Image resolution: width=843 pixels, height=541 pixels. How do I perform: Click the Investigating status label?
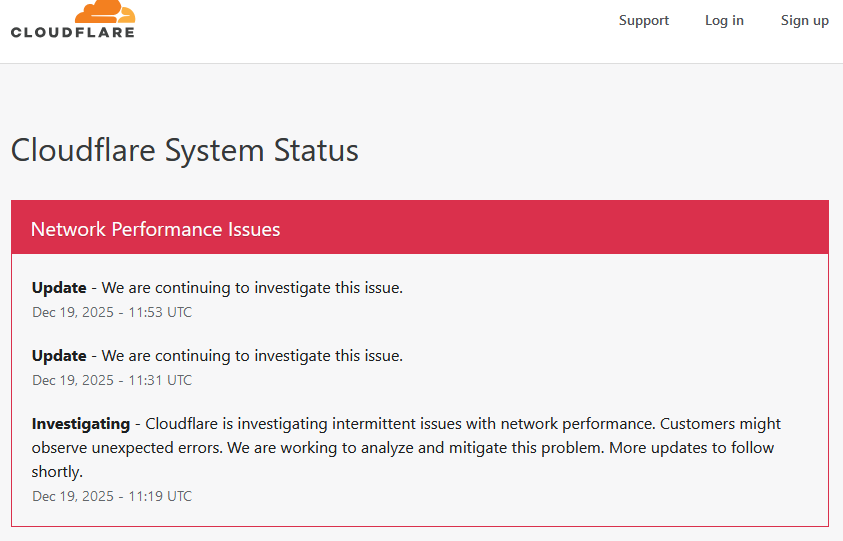(x=81, y=424)
